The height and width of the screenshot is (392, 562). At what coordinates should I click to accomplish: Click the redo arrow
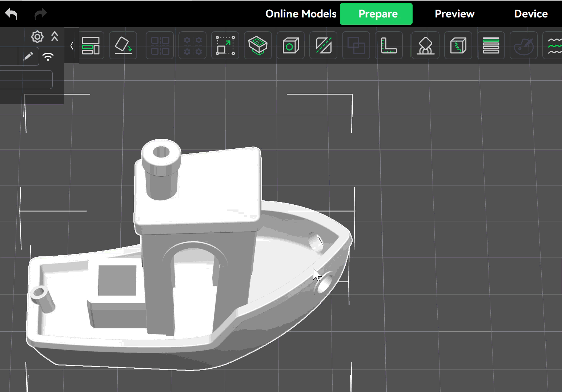pyautogui.click(x=41, y=14)
